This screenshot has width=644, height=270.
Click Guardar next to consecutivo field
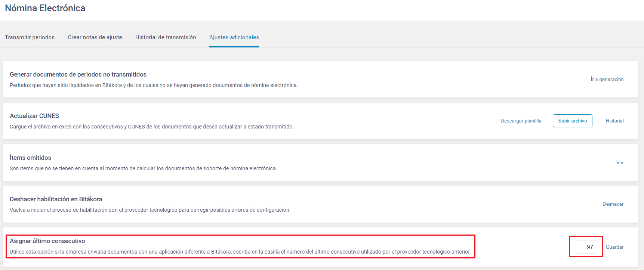(615, 247)
